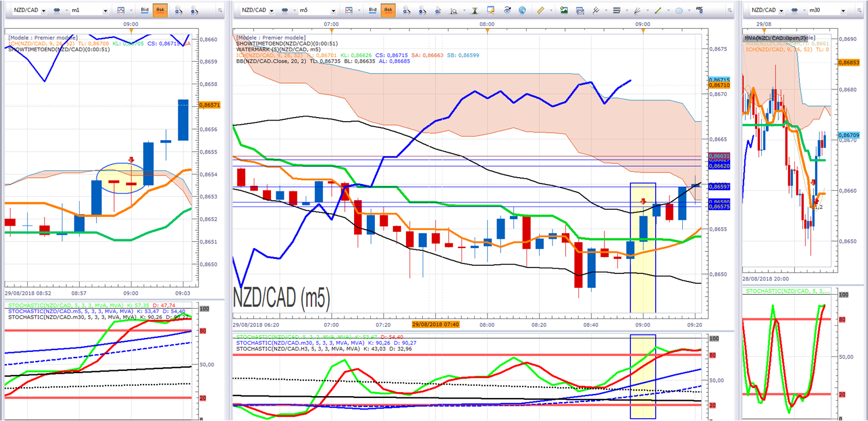Click the chart snapshot window icon
The width and height of the screenshot is (868, 421).
580,10
